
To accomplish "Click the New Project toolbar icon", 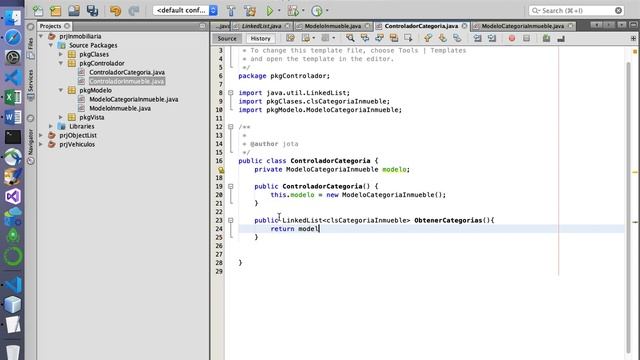I will point(56,11).
